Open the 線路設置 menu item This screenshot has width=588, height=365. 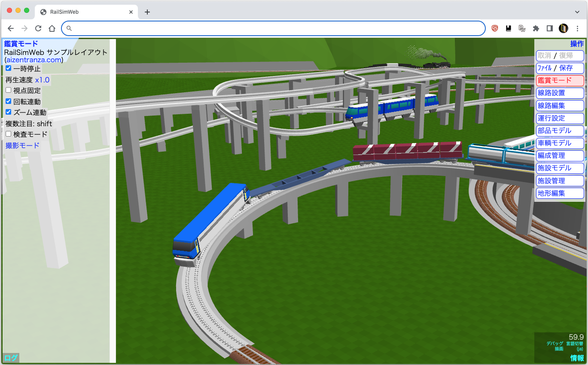(560, 93)
